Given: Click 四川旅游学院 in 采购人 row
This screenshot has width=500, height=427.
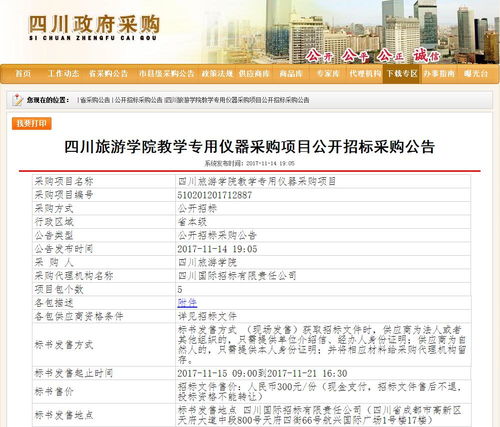Looking at the screenshot, I should [207, 262].
